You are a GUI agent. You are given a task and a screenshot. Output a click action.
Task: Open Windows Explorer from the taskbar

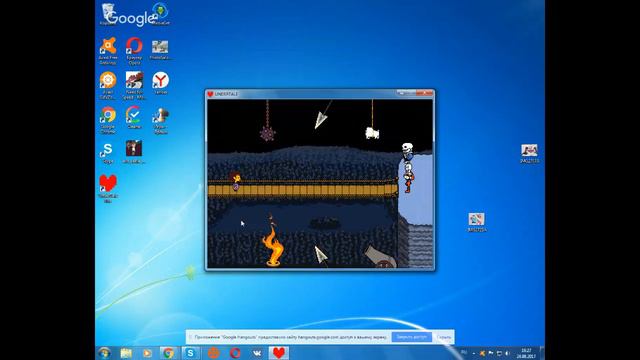coord(126,353)
